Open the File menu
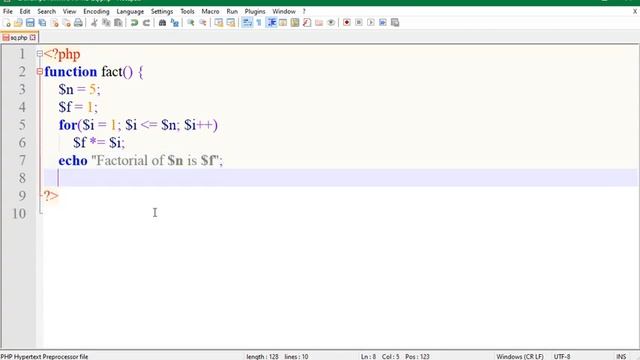The height and width of the screenshot is (360, 640). click(8, 11)
